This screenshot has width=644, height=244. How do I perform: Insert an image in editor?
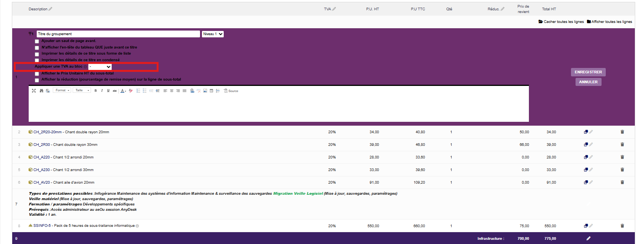(205, 90)
